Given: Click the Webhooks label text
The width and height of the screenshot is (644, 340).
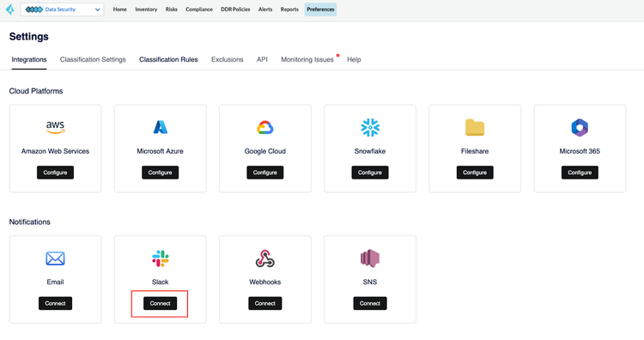Looking at the screenshot, I should [x=265, y=282].
